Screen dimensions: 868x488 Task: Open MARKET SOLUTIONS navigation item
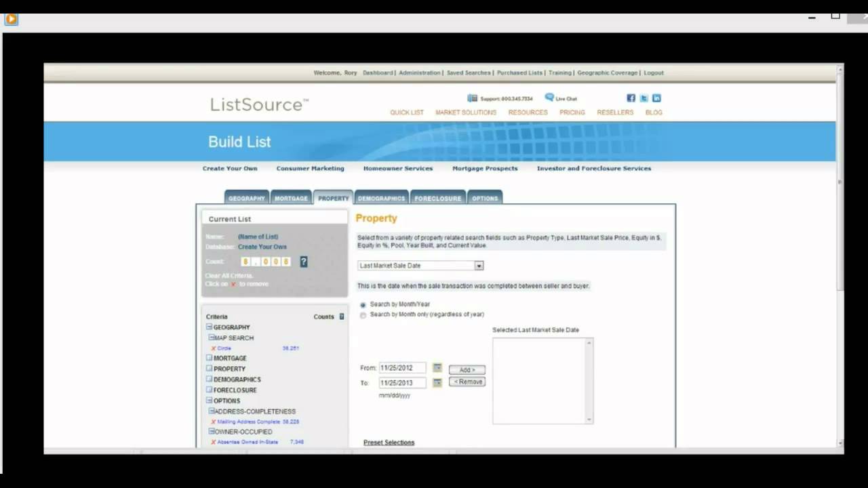point(466,113)
